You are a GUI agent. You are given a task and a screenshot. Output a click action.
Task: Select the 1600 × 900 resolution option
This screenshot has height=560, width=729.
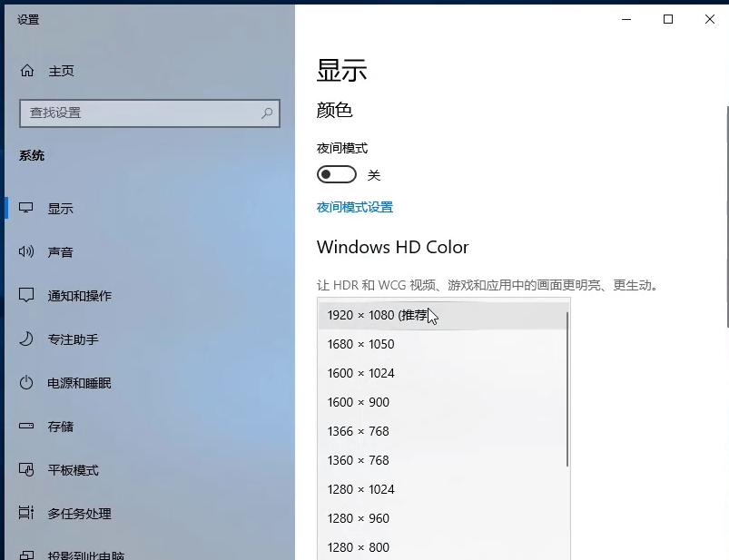[x=358, y=402]
